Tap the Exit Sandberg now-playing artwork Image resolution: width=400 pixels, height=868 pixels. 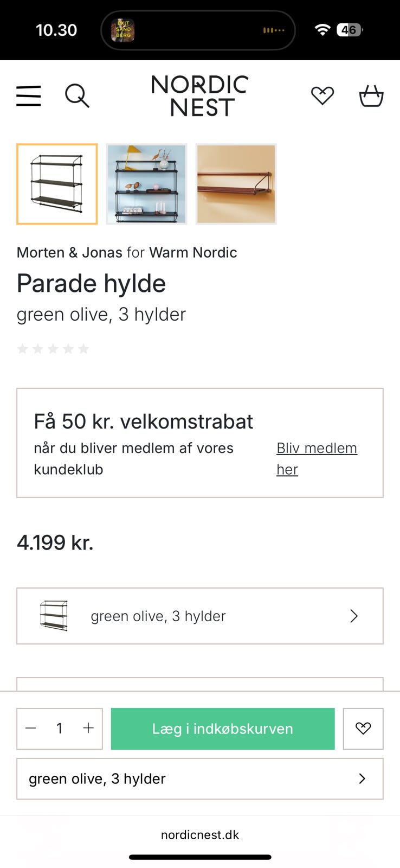click(123, 30)
